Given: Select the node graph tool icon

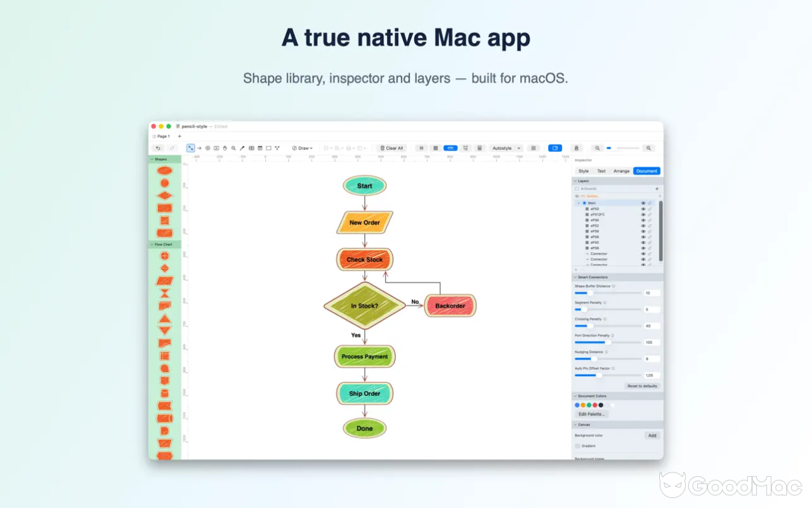Looking at the screenshot, I should pyautogui.click(x=277, y=148).
